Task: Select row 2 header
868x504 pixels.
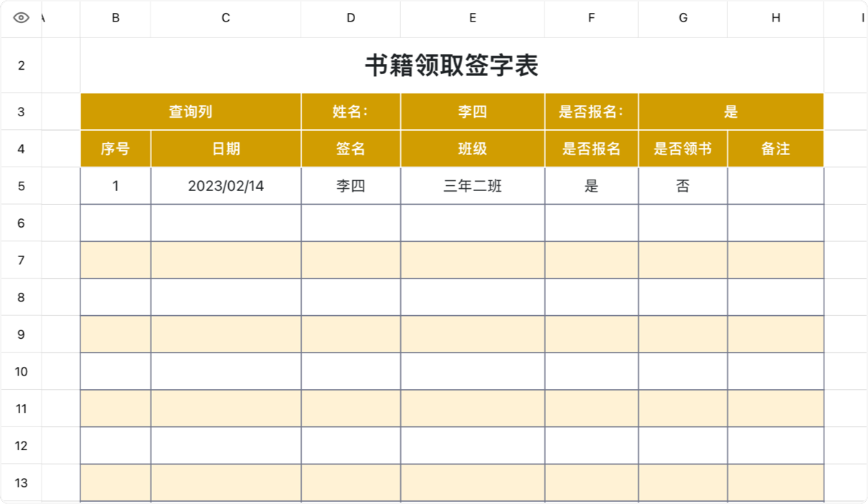Action: 21,65
